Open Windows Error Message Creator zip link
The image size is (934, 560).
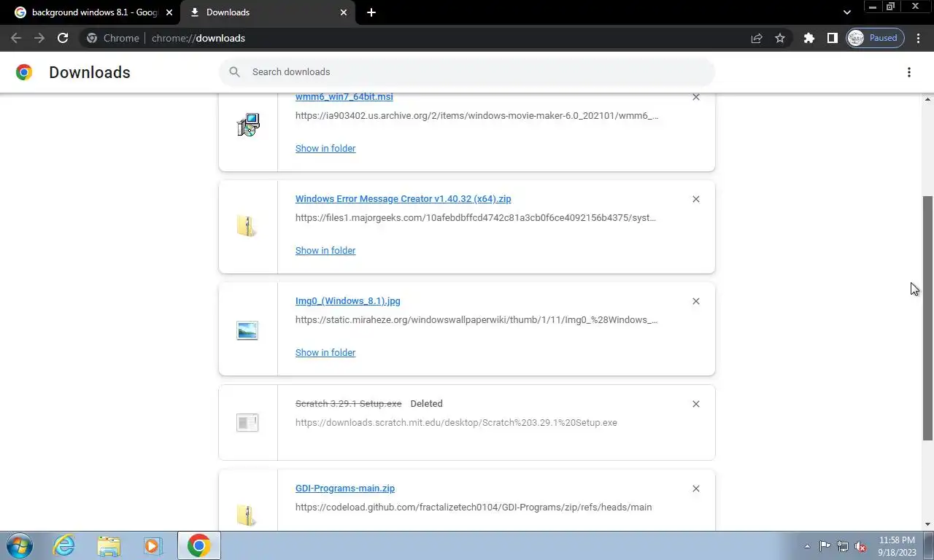(403, 198)
